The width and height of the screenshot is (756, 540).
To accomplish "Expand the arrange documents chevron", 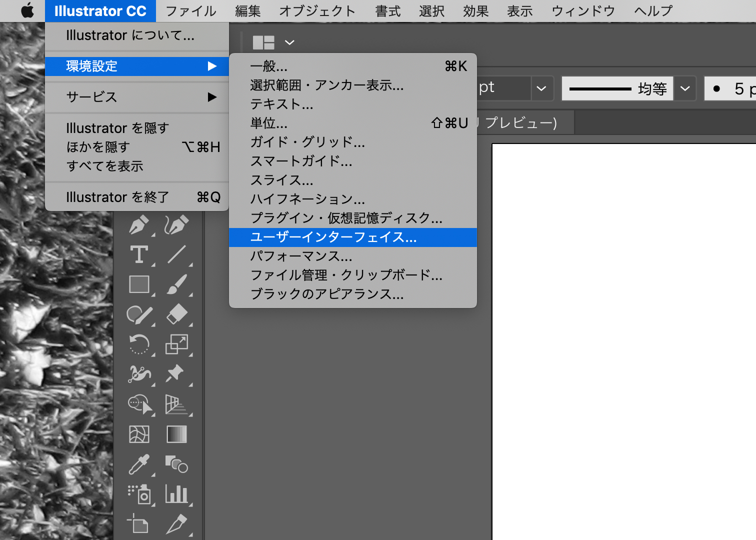I will tap(289, 42).
